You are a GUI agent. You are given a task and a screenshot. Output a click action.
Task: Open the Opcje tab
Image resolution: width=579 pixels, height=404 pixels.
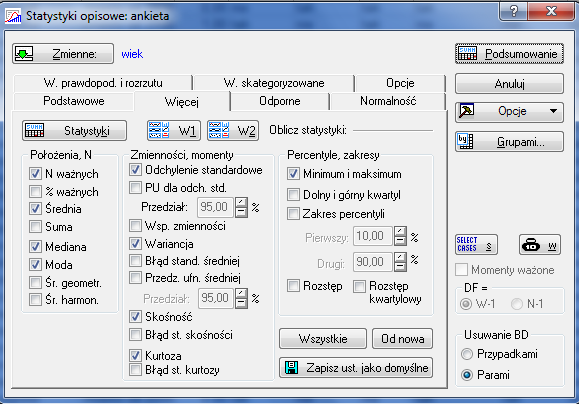400,83
